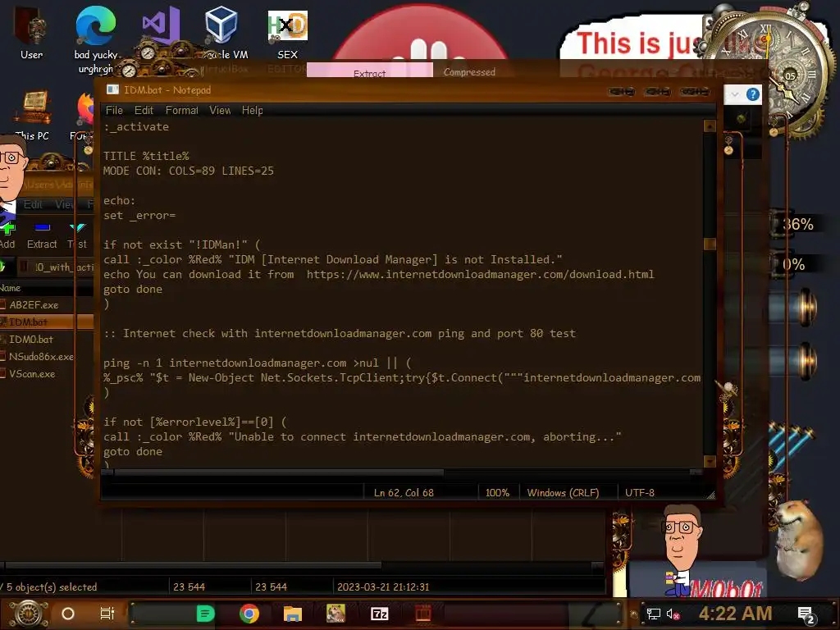Click the pink Extract tab behind Notepad
This screenshot has width=840, height=630.
(370, 71)
